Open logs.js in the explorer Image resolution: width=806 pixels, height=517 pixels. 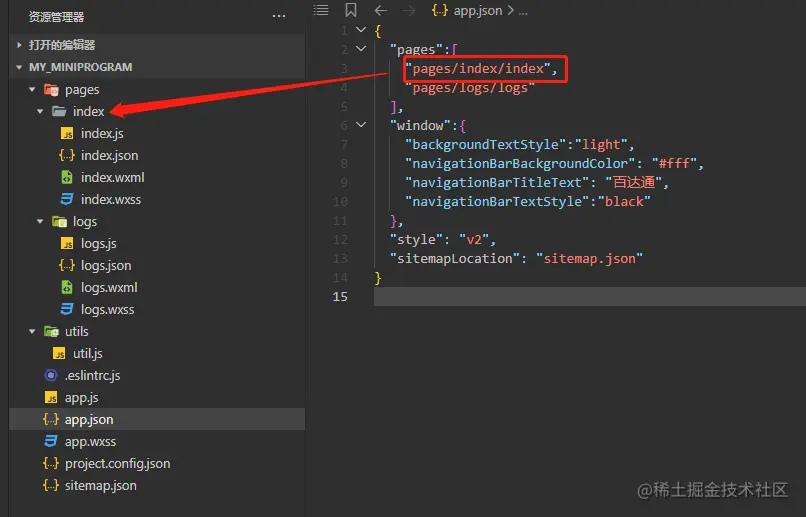[x=99, y=244]
